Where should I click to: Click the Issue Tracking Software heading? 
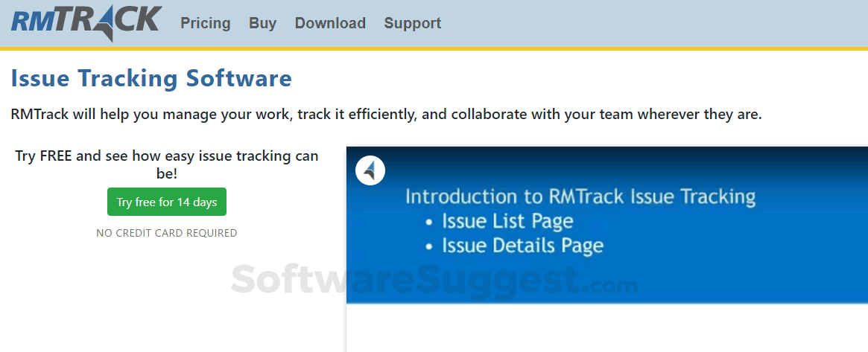click(x=151, y=78)
